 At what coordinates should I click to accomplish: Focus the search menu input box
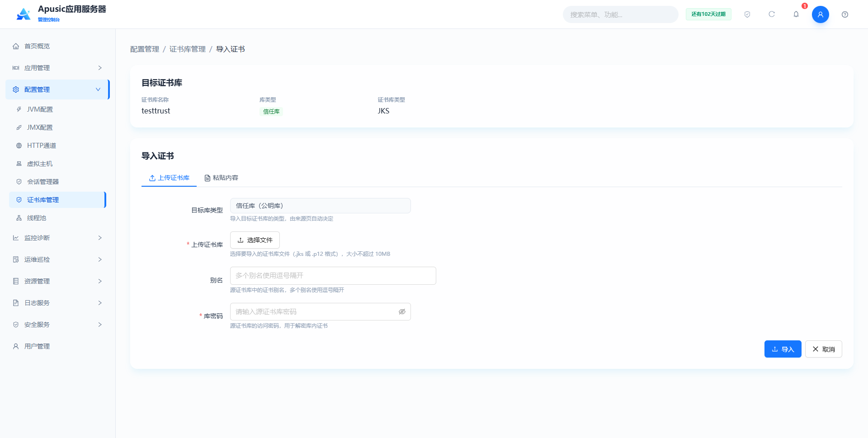(620, 14)
